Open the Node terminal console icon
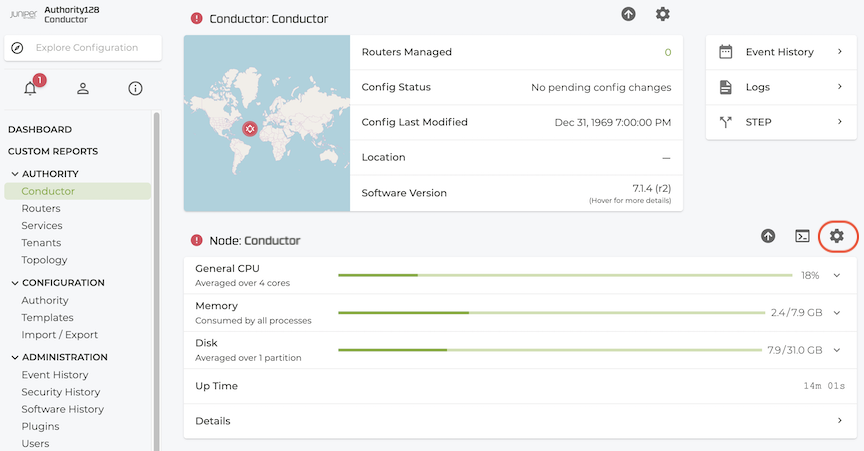 tap(802, 236)
